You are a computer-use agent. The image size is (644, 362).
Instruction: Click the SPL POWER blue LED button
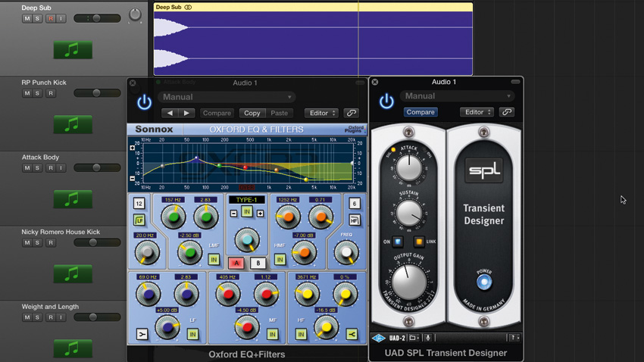tap(484, 282)
